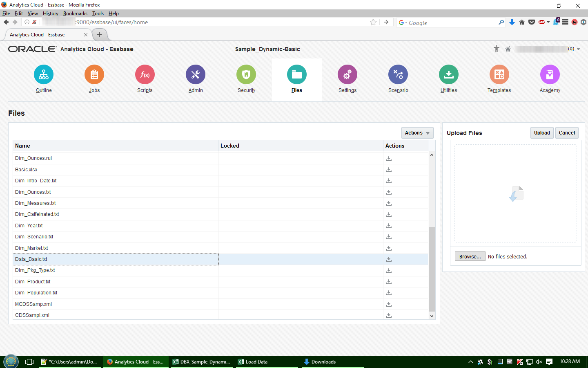
Task: Download the Dim_Year.txt file
Action: click(389, 226)
